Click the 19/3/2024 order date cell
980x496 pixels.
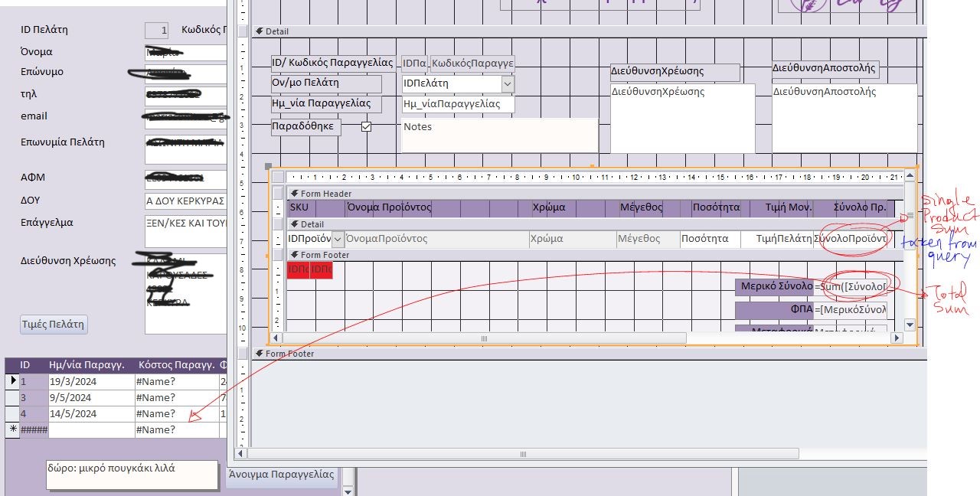pos(90,381)
